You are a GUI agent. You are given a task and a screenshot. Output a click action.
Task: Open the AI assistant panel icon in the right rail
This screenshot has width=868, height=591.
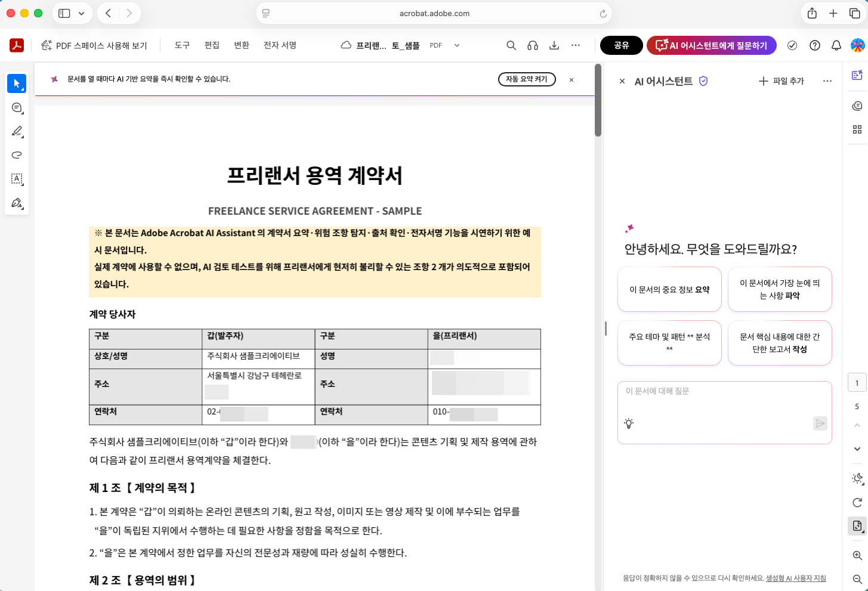click(x=857, y=75)
